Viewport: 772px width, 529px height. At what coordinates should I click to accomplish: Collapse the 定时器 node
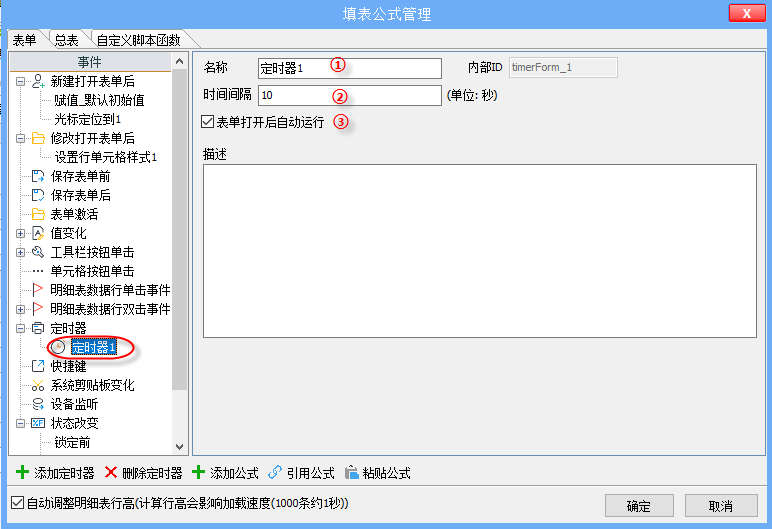pyautogui.click(x=20, y=329)
